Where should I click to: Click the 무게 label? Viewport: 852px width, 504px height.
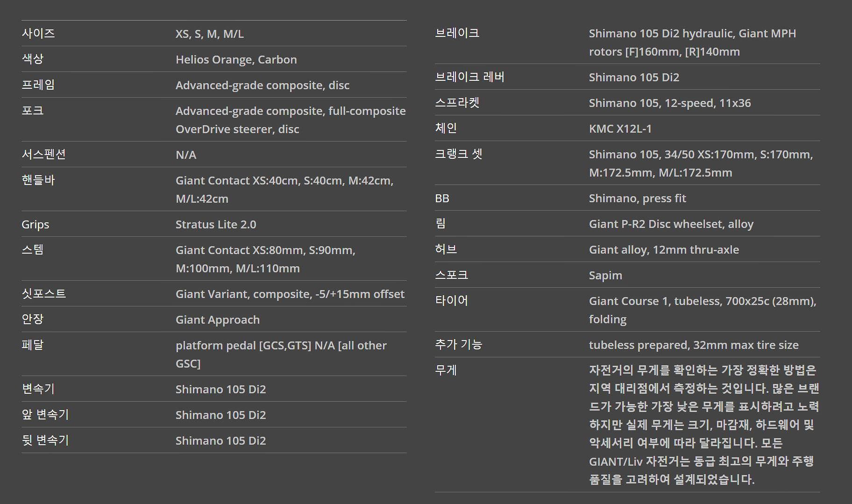(x=446, y=370)
